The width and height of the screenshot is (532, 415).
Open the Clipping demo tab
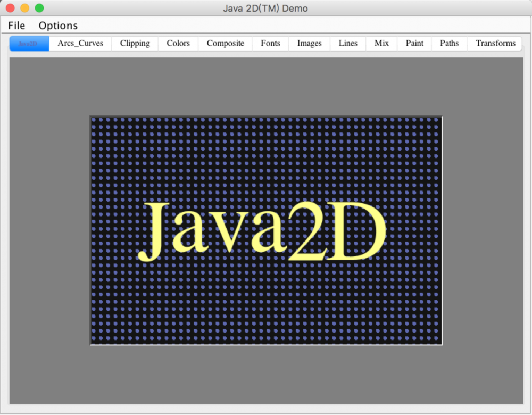[135, 43]
